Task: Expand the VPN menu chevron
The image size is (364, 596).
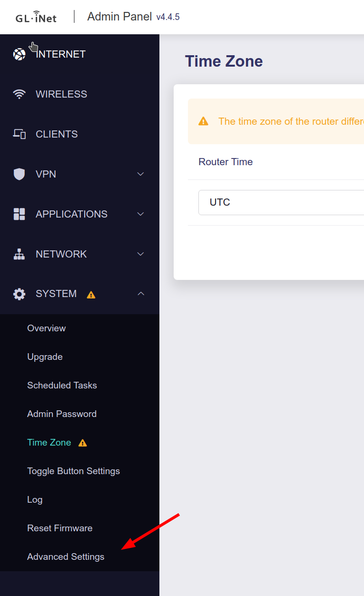Action: pyautogui.click(x=140, y=174)
